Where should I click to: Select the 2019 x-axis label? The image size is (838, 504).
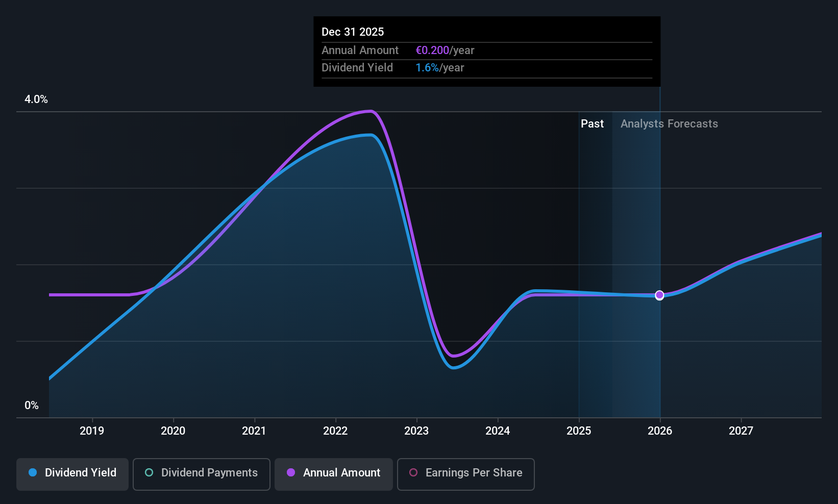tap(92, 431)
